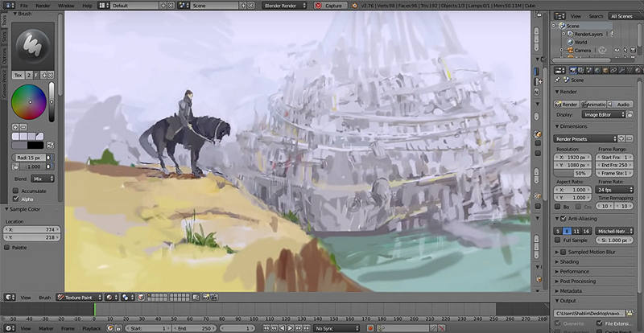Click the Audio render button
644x333 pixels.
tap(621, 104)
